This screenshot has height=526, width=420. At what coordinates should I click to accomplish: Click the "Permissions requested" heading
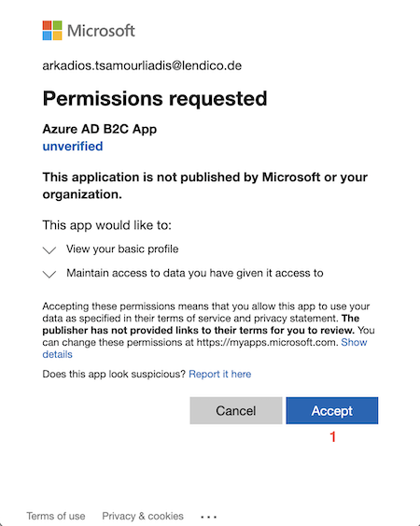coord(155,99)
